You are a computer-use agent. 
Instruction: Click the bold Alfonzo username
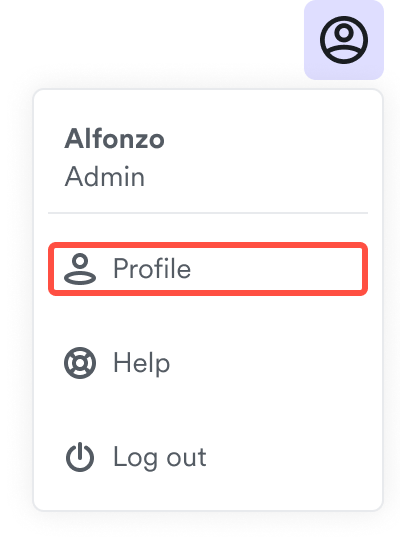114,139
